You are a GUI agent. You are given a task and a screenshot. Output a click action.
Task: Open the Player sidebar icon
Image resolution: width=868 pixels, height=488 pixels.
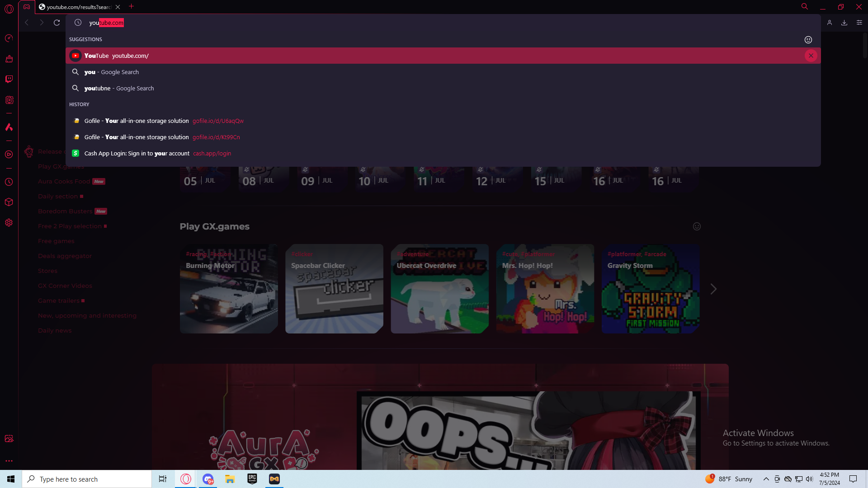click(9, 155)
